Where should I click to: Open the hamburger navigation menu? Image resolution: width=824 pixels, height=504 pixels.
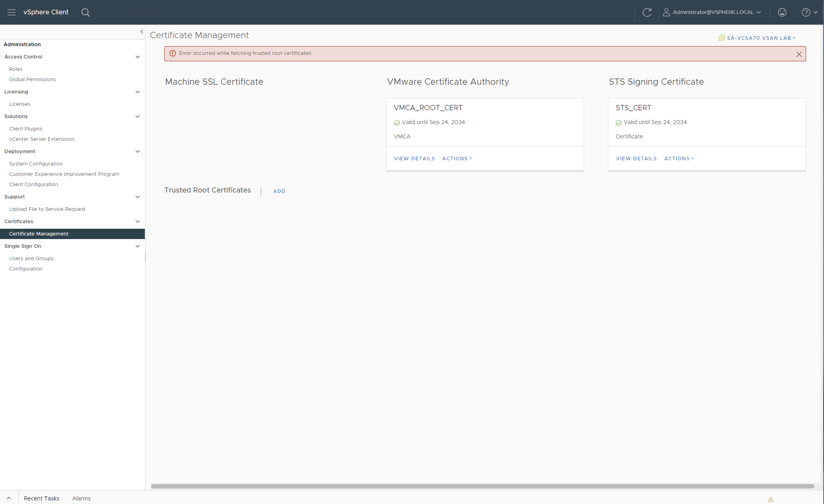[x=12, y=12]
